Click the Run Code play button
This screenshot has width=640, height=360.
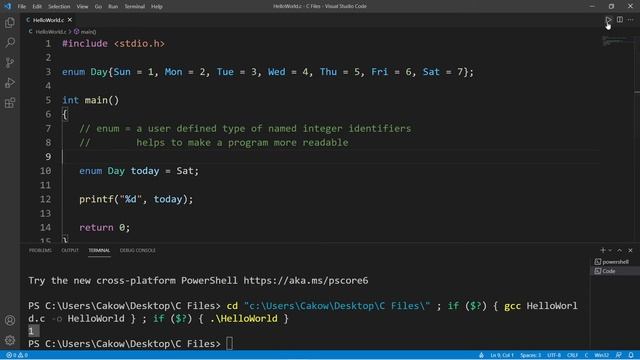tap(608, 20)
